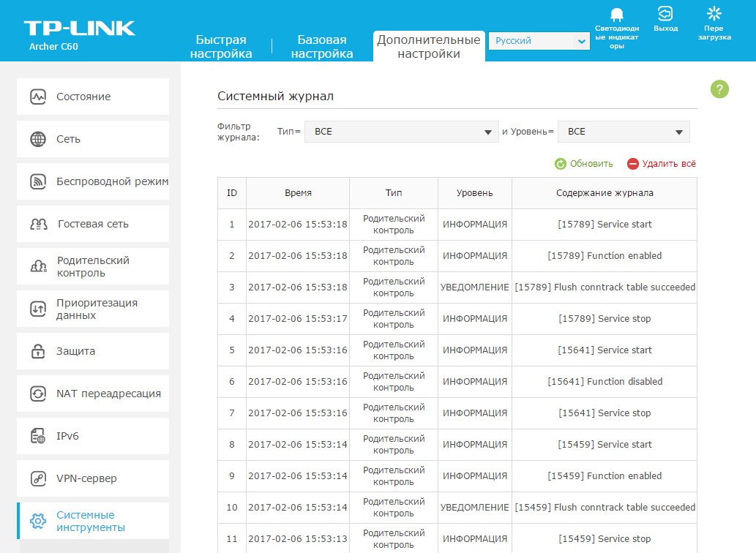
Task: Click the Системные инструменты gear icon
Action: (x=38, y=521)
